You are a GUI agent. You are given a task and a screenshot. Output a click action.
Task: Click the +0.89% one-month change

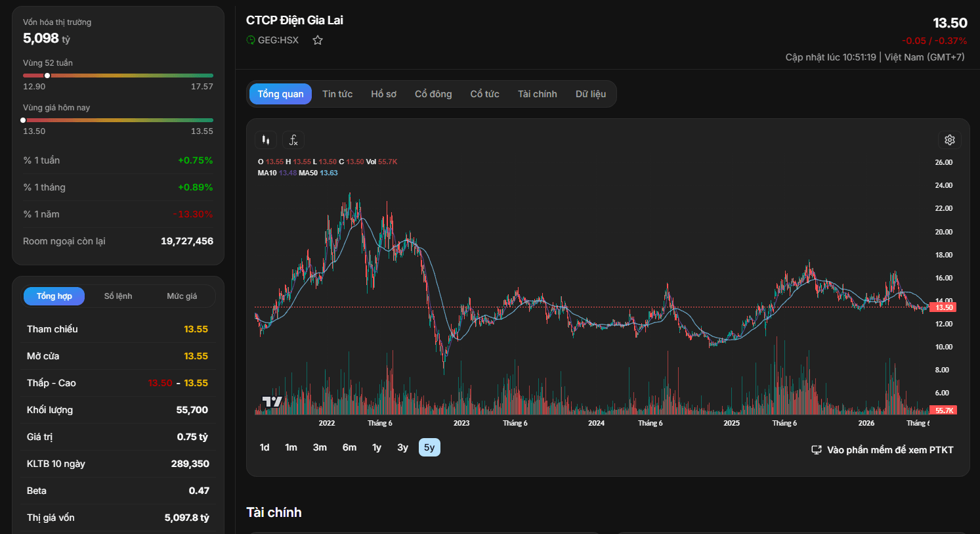[196, 187]
